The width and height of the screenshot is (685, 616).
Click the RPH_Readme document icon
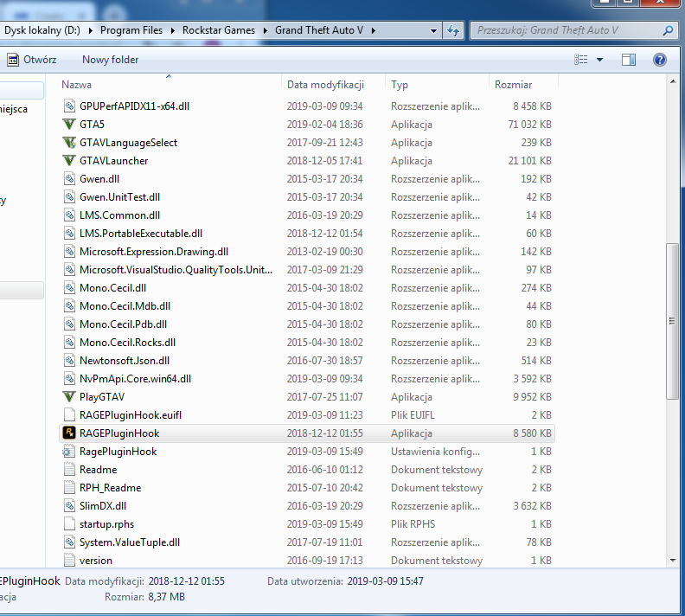[69, 488]
